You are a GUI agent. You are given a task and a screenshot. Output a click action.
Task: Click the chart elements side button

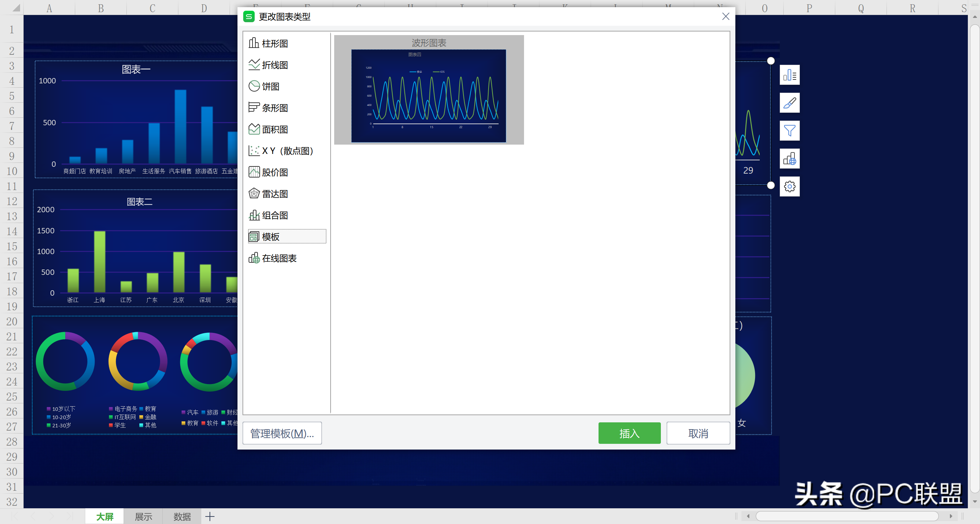coord(789,75)
